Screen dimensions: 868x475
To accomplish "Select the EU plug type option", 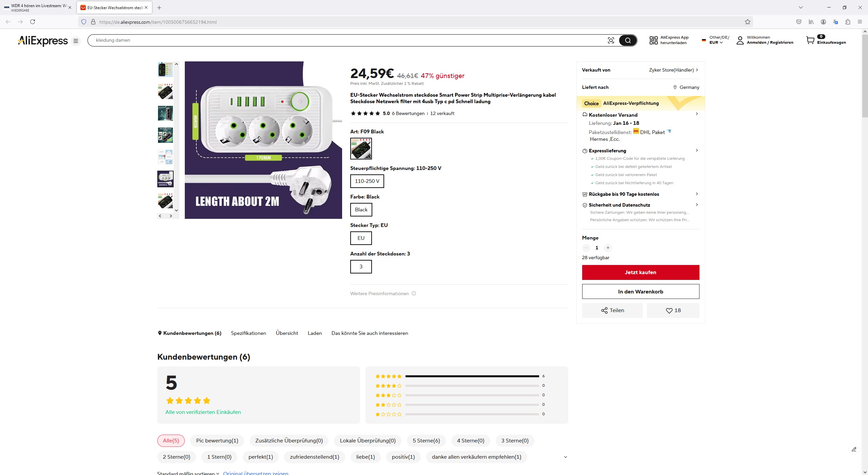I will click(x=361, y=238).
